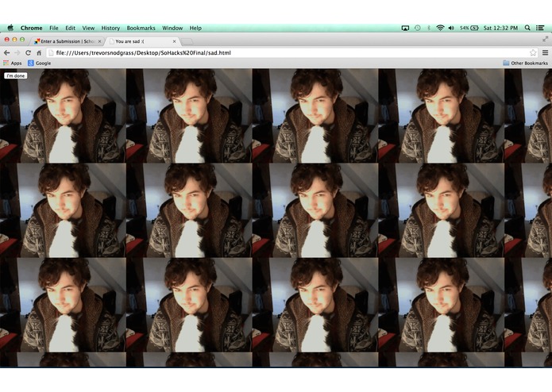Open a new tab button
The width and height of the screenshot is (552, 392).
pos(187,41)
